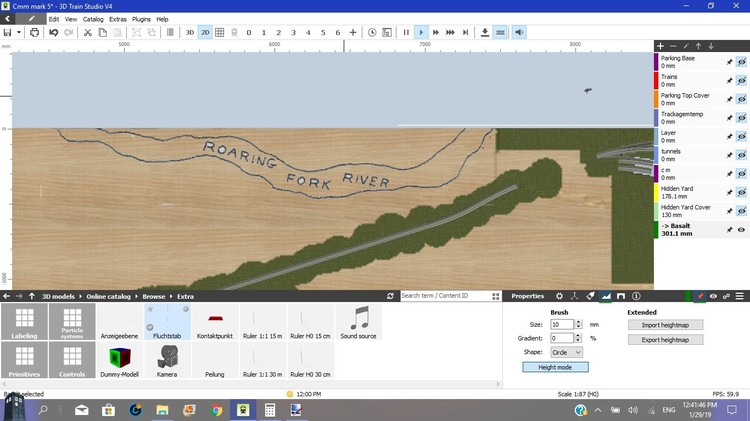Open the Shape dropdown set to Circle
Image resolution: width=750 pixels, height=421 pixels.
[x=566, y=352]
